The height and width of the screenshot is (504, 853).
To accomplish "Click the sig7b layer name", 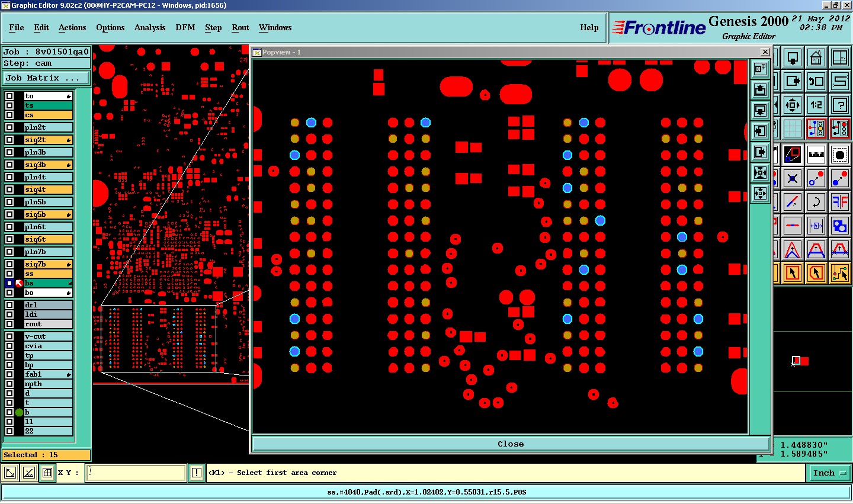I will pyautogui.click(x=49, y=264).
